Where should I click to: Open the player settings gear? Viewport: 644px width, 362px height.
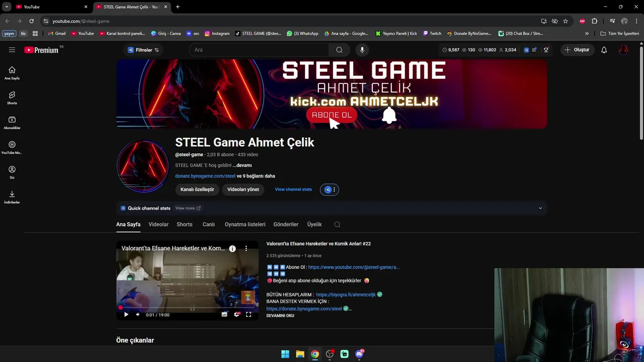point(236,315)
